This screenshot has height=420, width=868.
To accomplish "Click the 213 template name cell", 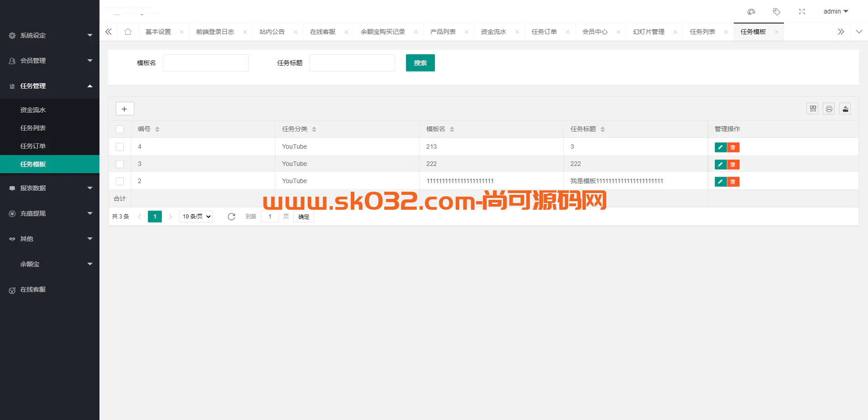I will click(491, 146).
